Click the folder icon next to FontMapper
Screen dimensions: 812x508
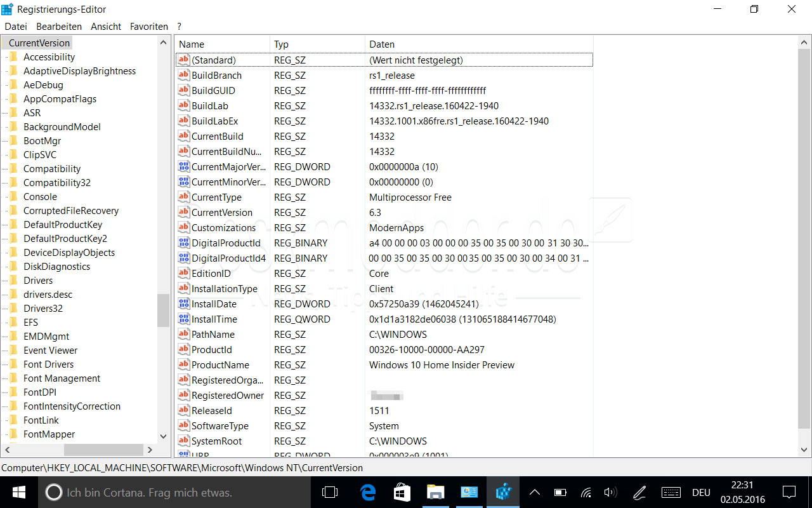[x=13, y=434]
